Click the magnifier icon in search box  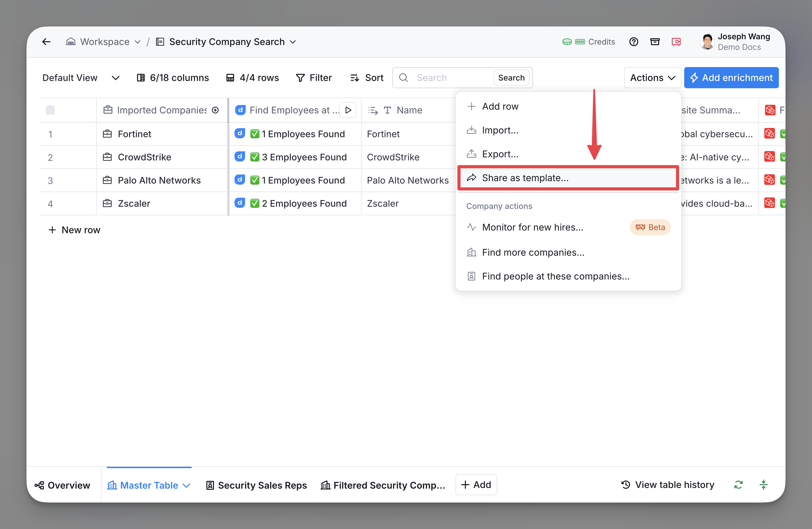(404, 78)
